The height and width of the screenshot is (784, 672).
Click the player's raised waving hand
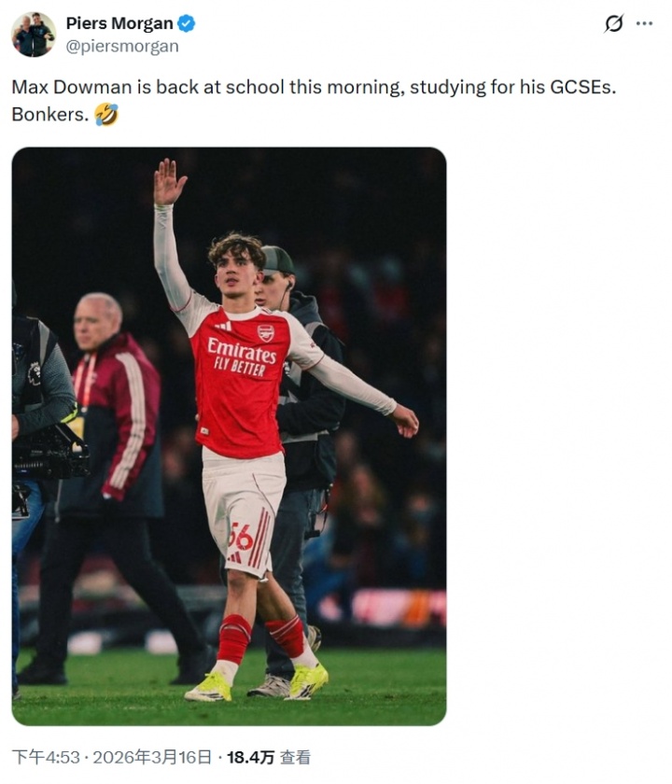pos(168,182)
